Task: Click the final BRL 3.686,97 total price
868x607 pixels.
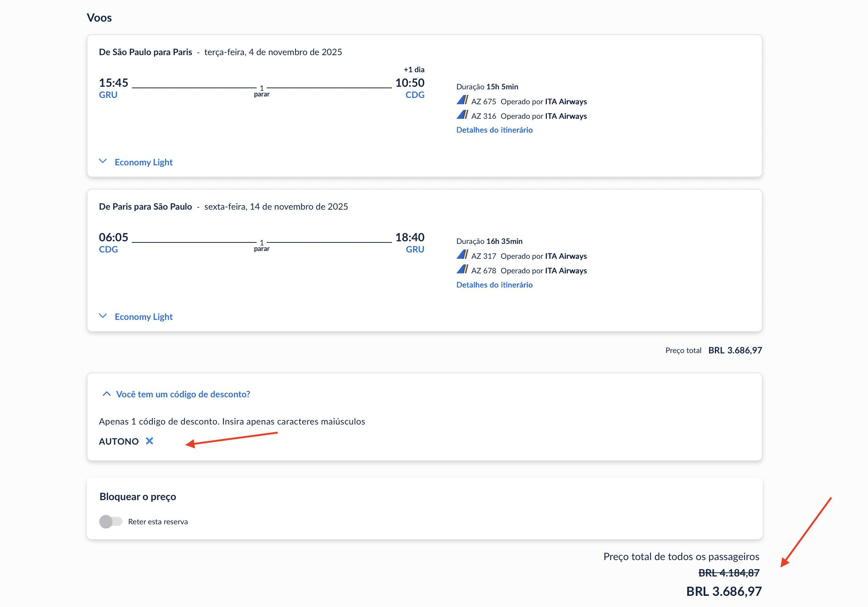Action: click(x=723, y=591)
